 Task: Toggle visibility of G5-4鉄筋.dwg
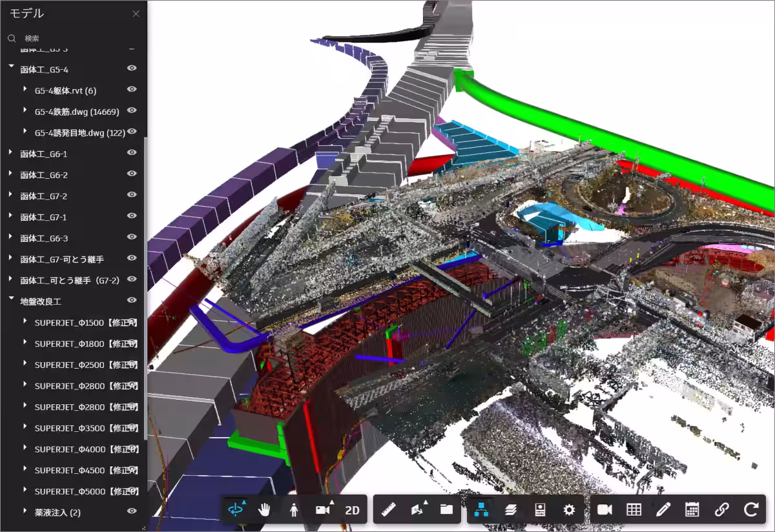coord(132,110)
